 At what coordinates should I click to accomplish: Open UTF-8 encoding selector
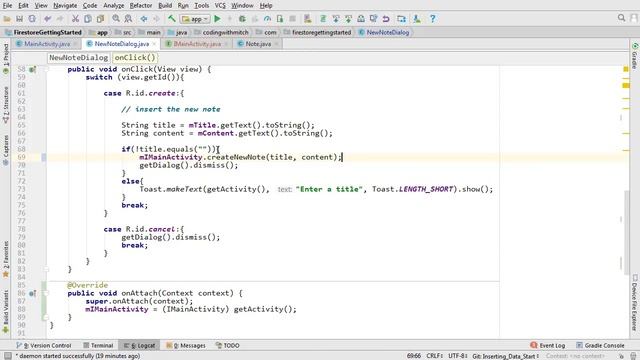[x=458, y=356]
